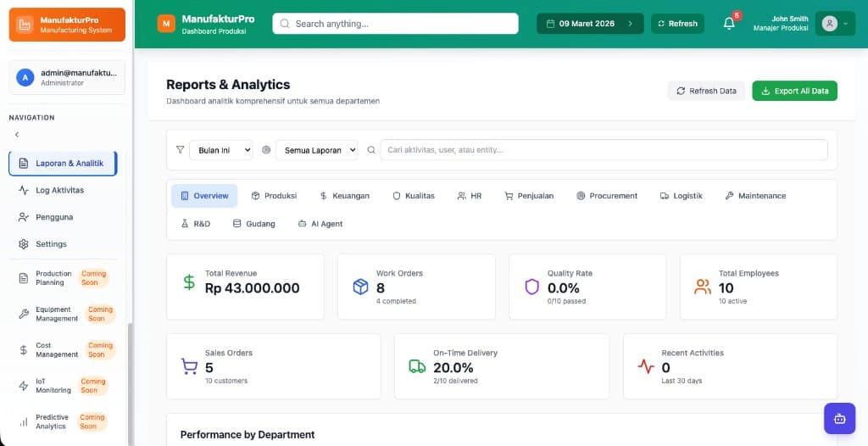Open the AI chatbot floating button
868x446 pixels.
click(x=839, y=418)
